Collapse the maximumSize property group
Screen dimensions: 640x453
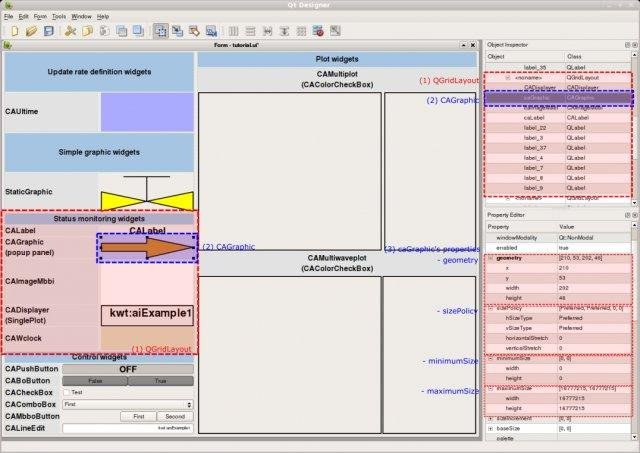tap(491, 389)
